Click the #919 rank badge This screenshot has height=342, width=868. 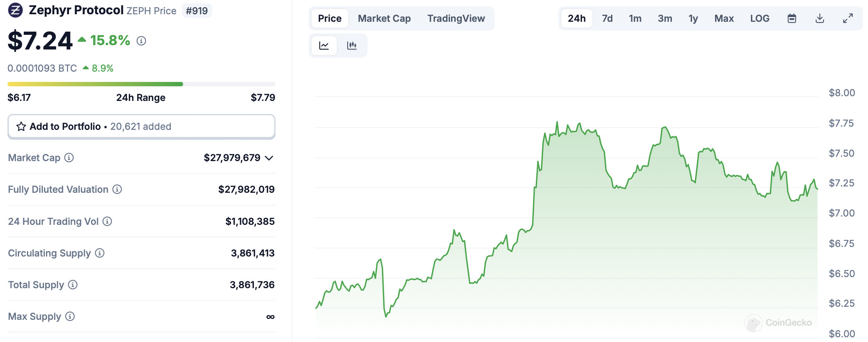197,11
